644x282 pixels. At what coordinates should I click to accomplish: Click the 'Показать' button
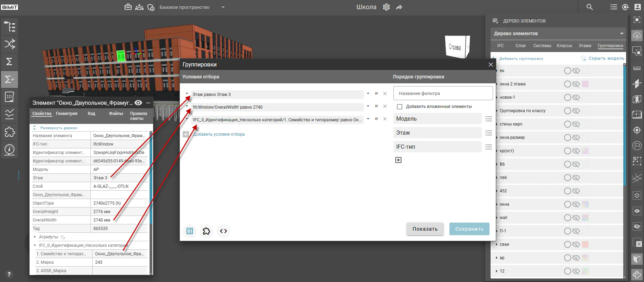coord(425,229)
